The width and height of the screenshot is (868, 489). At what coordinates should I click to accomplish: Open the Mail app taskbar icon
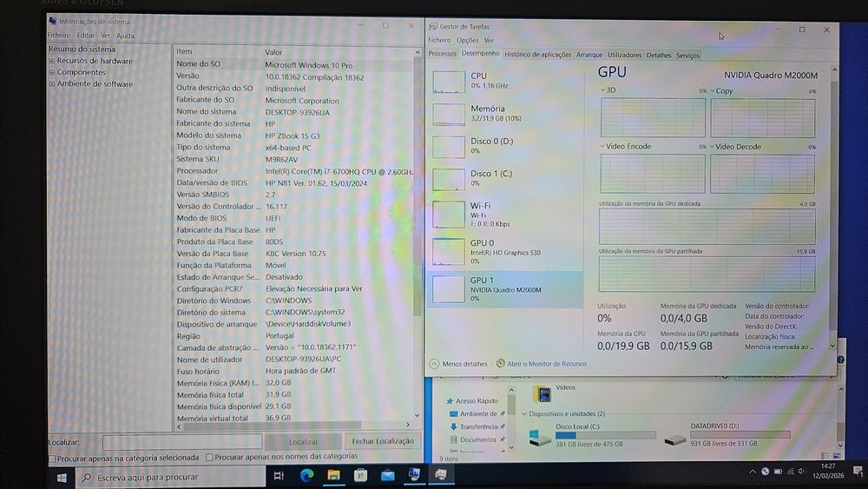[x=387, y=475]
